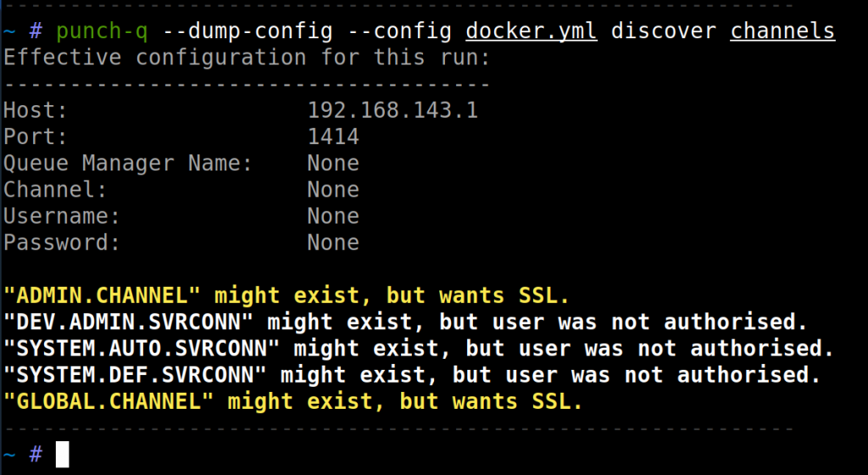Click the Username label
868x475 pixels.
[x=62, y=216]
